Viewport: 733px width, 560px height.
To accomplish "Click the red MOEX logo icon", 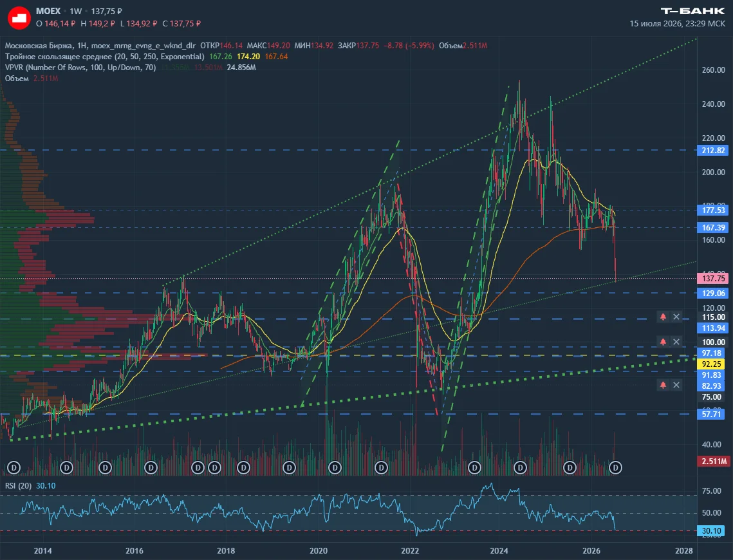I will click(x=19, y=18).
